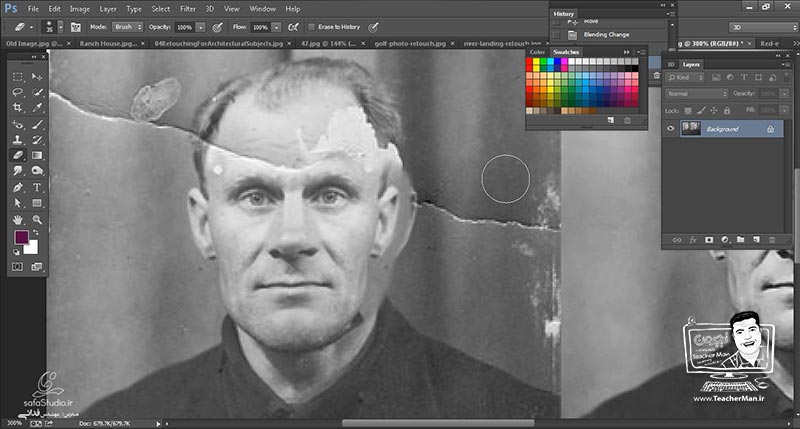800x429 pixels.
Task: Select the Rectangular Marquee tool
Action: (x=18, y=77)
